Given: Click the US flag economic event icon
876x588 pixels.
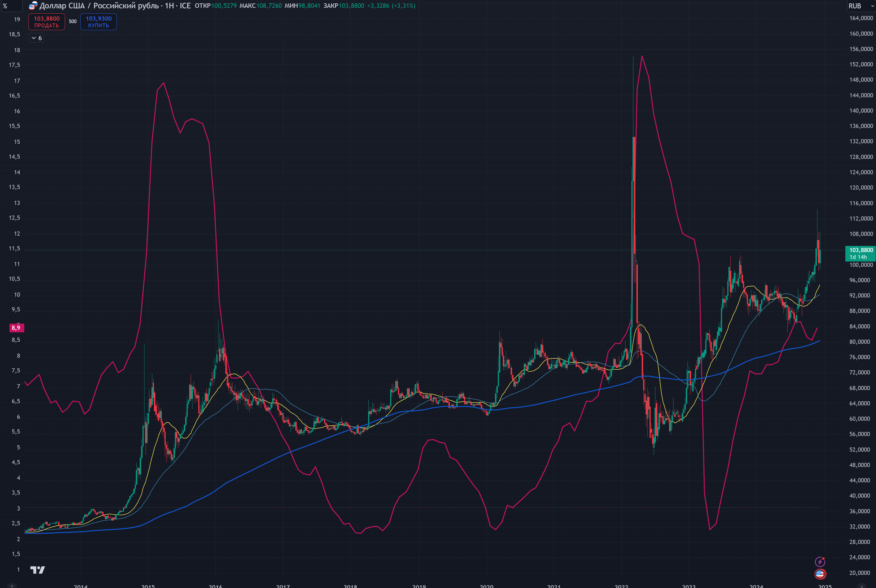Looking at the screenshot, I should coord(820,574).
